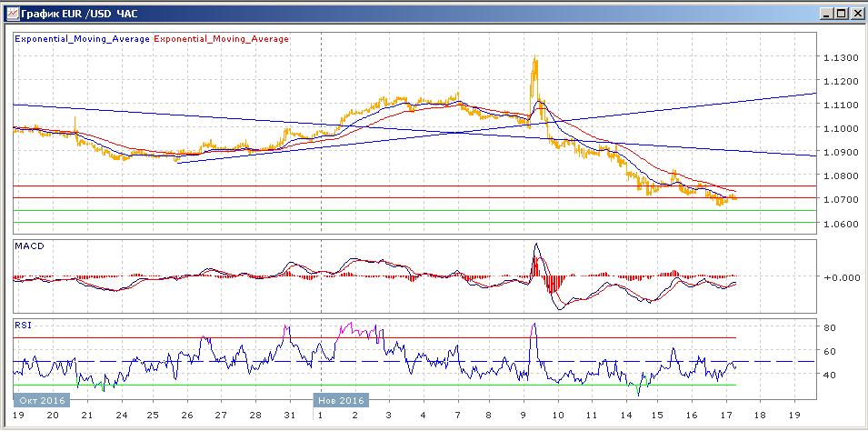868x431 pixels.
Task: Click the RSI 40 level axis label
Action: tap(830, 375)
